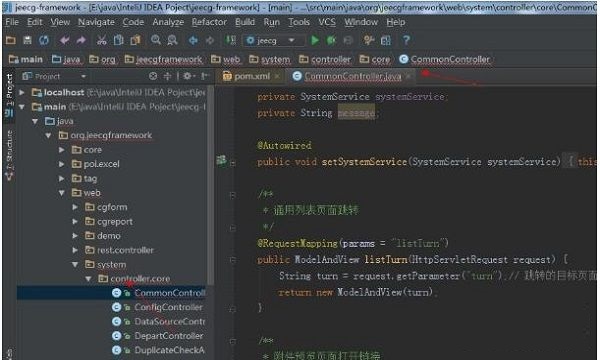Image resolution: width=600 pixels, height=360 pixels.
Task: Click the Stop toolbar icon
Action: coord(348,40)
